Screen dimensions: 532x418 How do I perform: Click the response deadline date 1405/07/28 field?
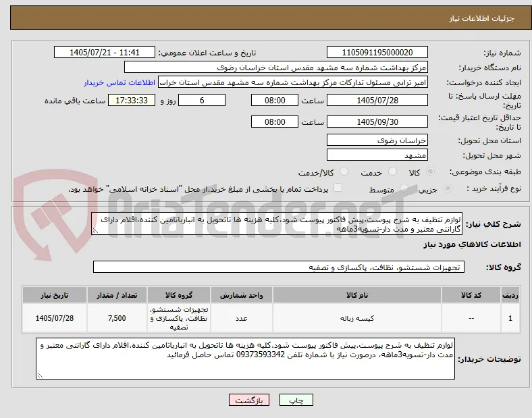[x=377, y=101]
